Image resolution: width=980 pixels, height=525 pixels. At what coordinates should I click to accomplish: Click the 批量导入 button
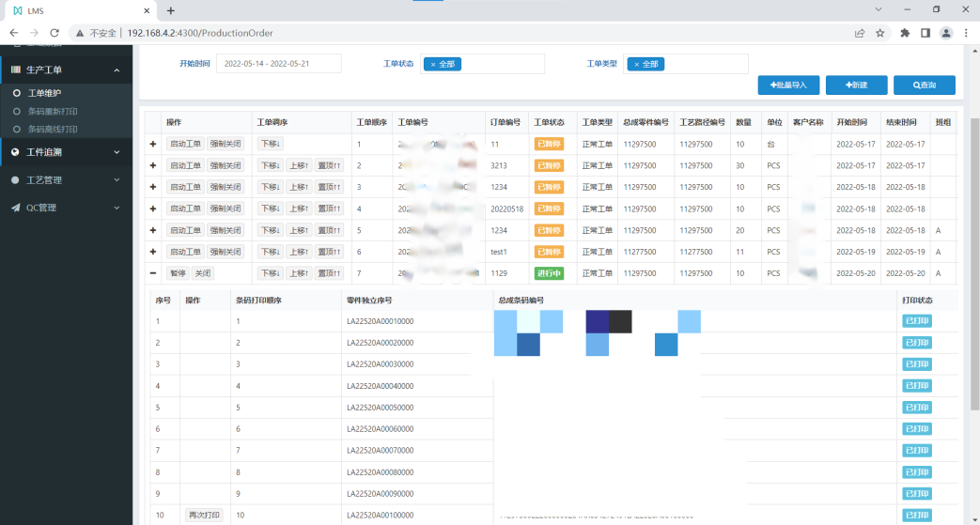coord(788,85)
